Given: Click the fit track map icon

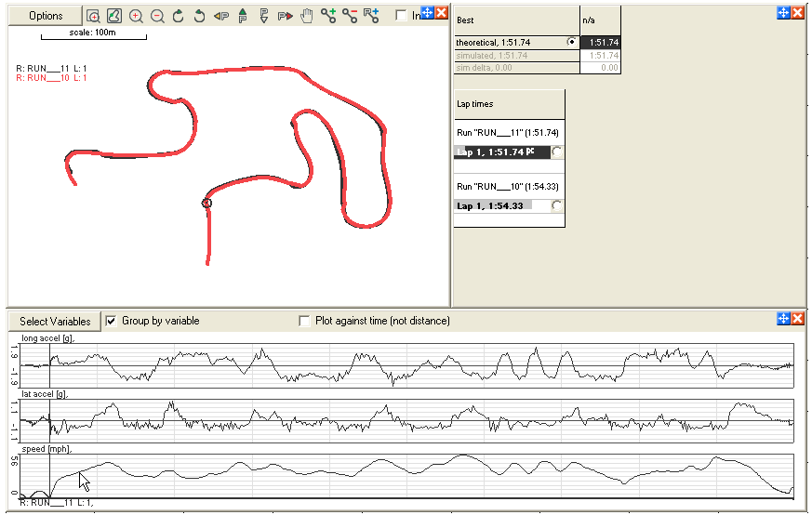Looking at the screenshot, I should coord(113,16).
